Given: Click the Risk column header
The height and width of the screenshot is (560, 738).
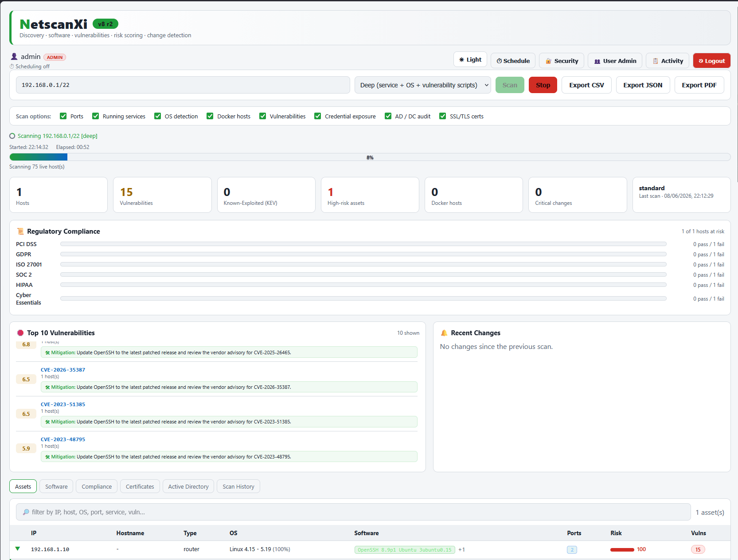Looking at the screenshot, I should click(616, 533).
